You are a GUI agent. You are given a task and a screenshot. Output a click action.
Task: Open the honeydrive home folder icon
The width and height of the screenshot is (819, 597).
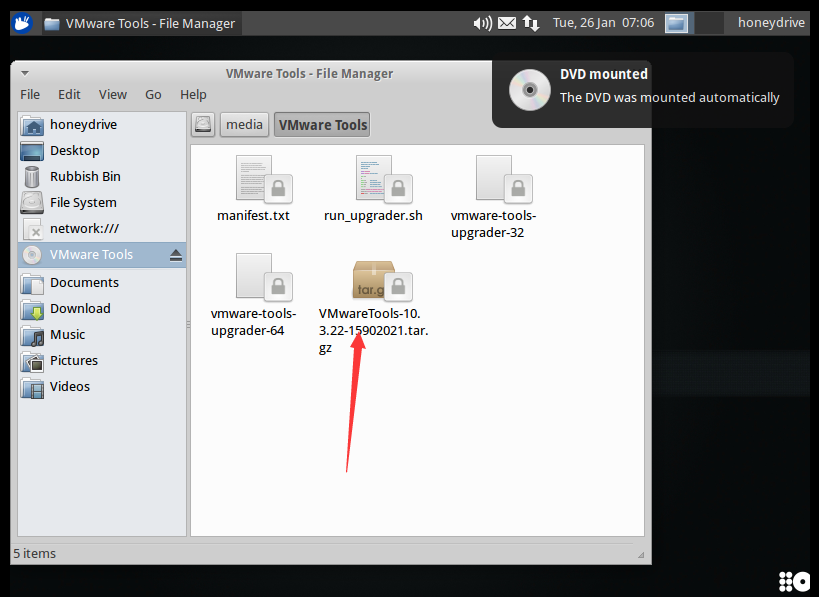(x=32, y=125)
